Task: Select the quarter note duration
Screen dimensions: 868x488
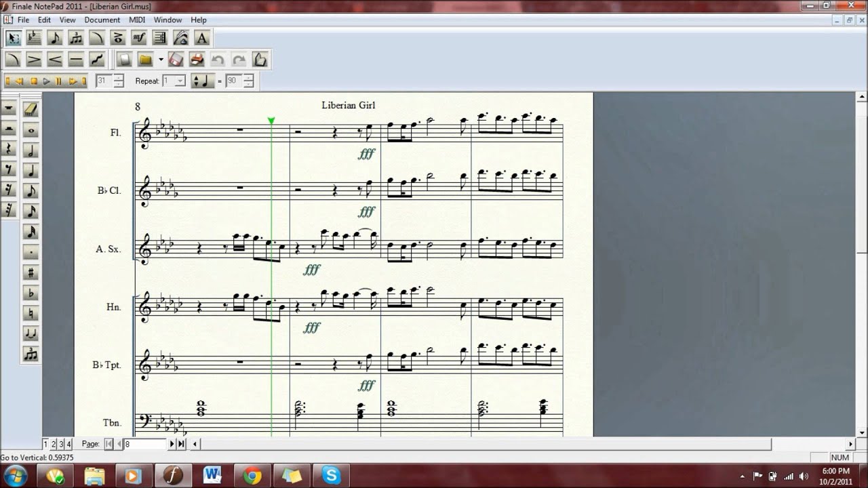Action: pyautogui.click(x=31, y=170)
